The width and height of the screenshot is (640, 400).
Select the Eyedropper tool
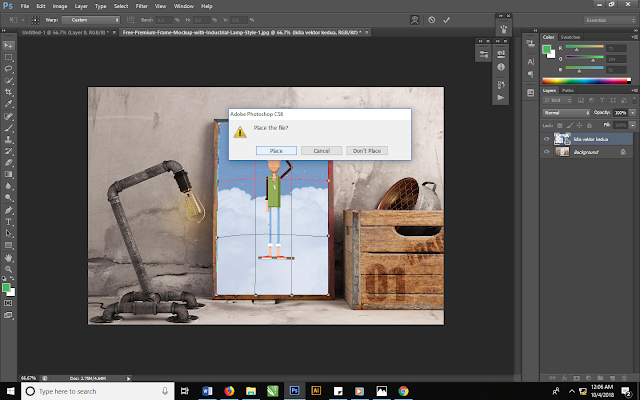9,103
